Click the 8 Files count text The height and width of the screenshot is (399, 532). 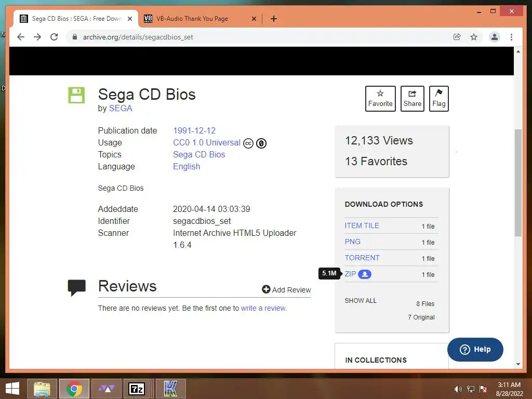point(425,303)
